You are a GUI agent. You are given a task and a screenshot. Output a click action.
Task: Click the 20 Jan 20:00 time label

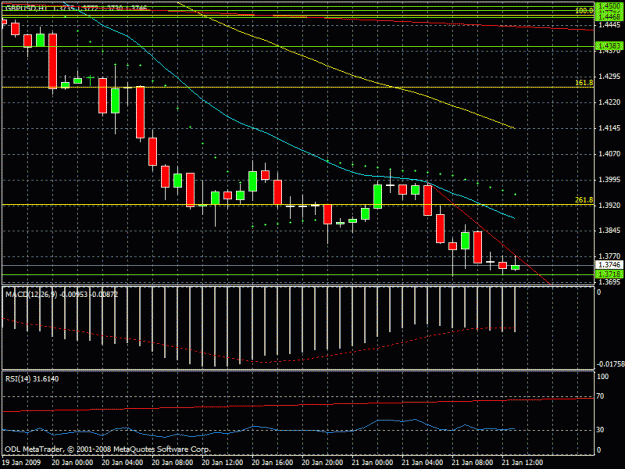pyautogui.click(x=322, y=463)
